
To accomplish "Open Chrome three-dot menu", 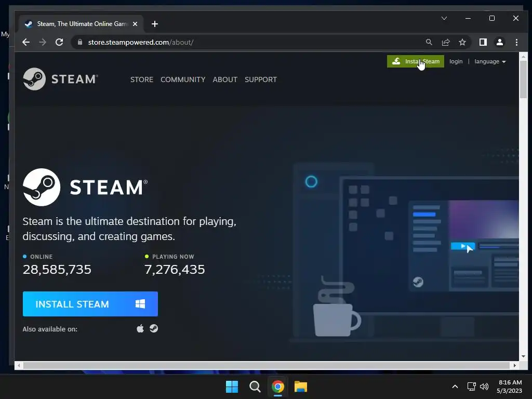I will tap(516, 42).
